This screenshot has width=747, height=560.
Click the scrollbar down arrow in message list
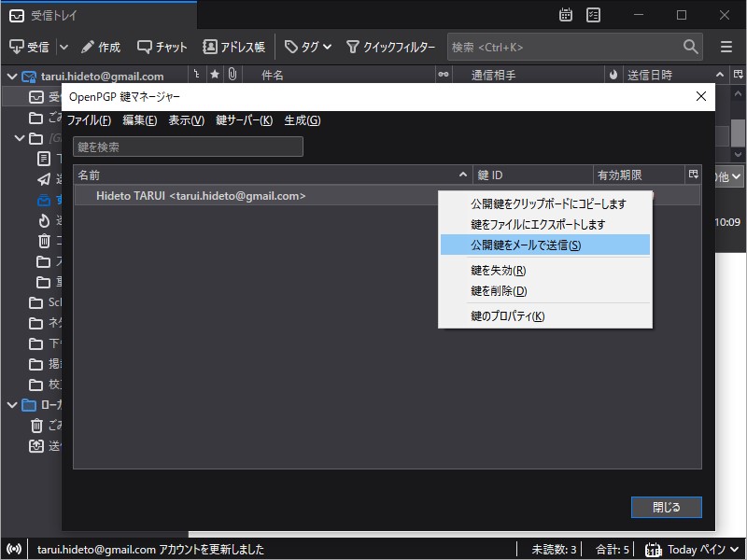(x=738, y=154)
